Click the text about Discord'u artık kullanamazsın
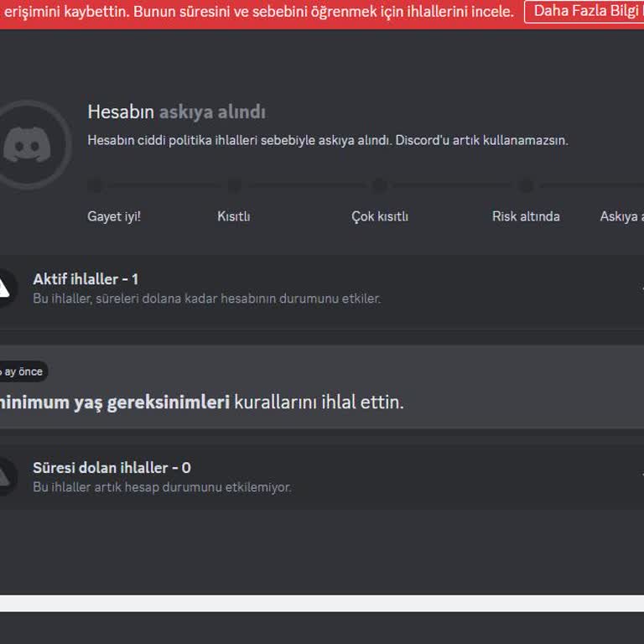 [328, 141]
